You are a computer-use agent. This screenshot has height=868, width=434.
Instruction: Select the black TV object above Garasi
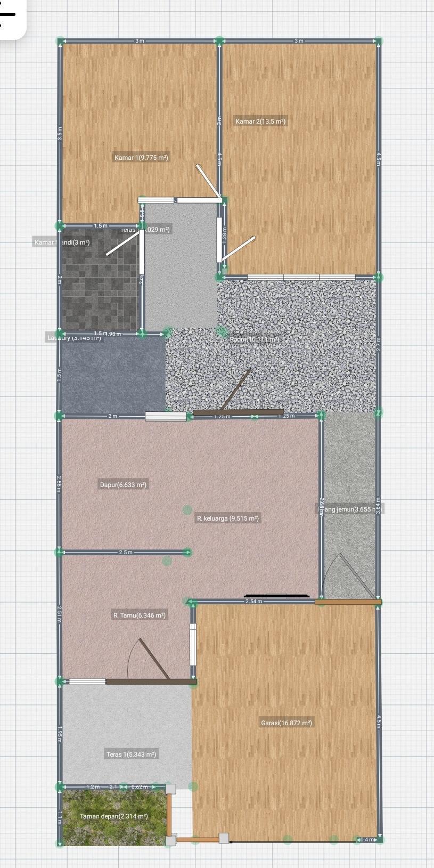(x=276, y=596)
